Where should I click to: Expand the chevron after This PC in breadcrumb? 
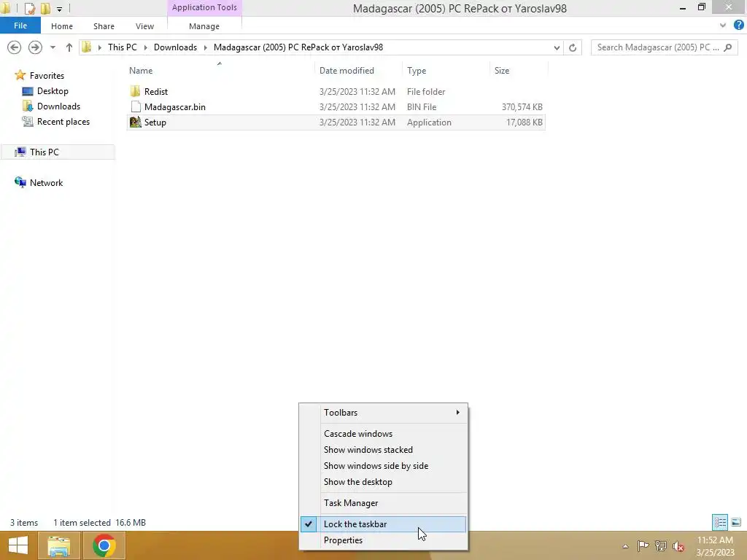(145, 47)
